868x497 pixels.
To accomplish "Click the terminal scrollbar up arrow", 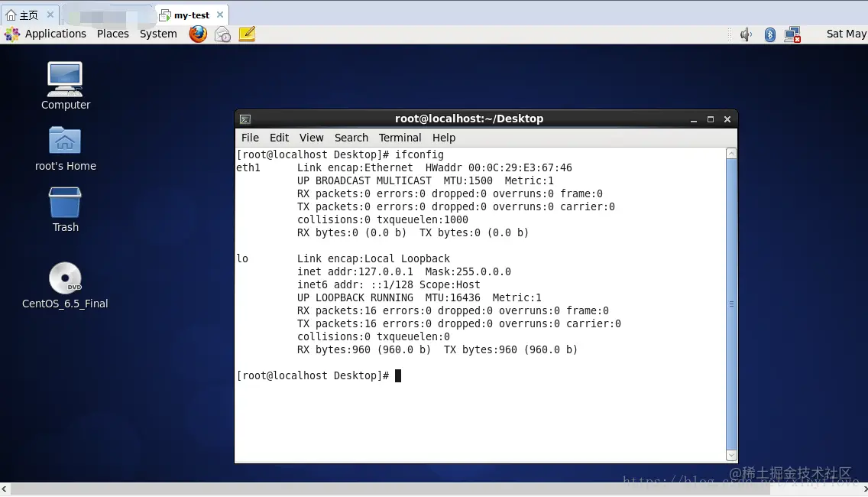I will coord(731,154).
